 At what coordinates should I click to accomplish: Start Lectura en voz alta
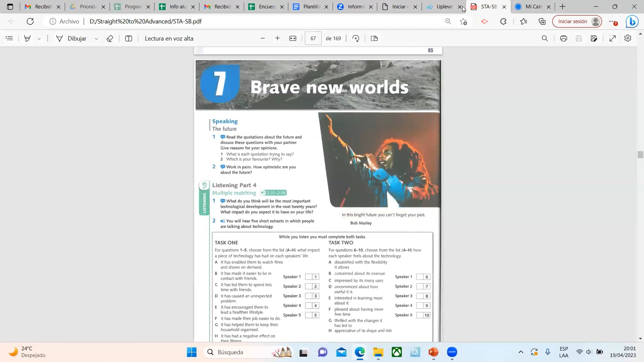pos(169,39)
